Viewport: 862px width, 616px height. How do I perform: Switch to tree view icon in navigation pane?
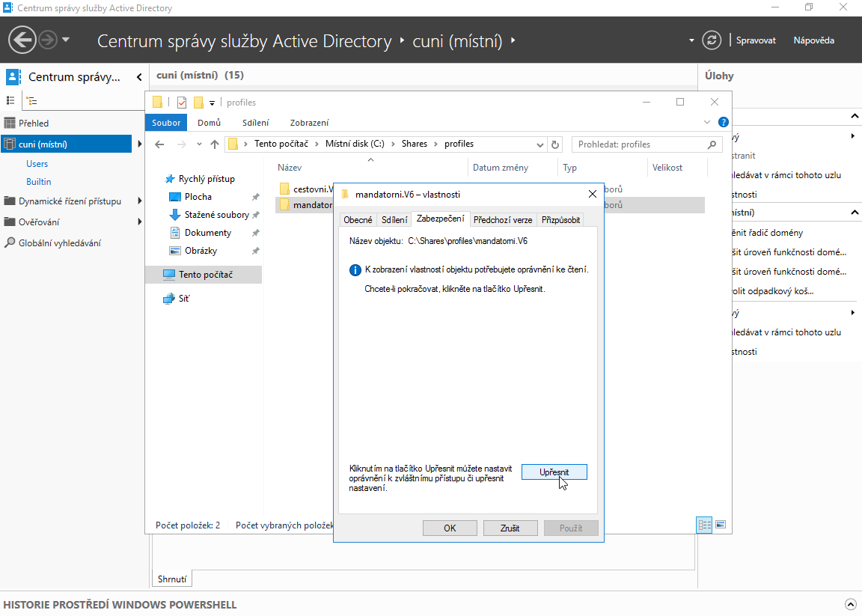[x=32, y=100]
